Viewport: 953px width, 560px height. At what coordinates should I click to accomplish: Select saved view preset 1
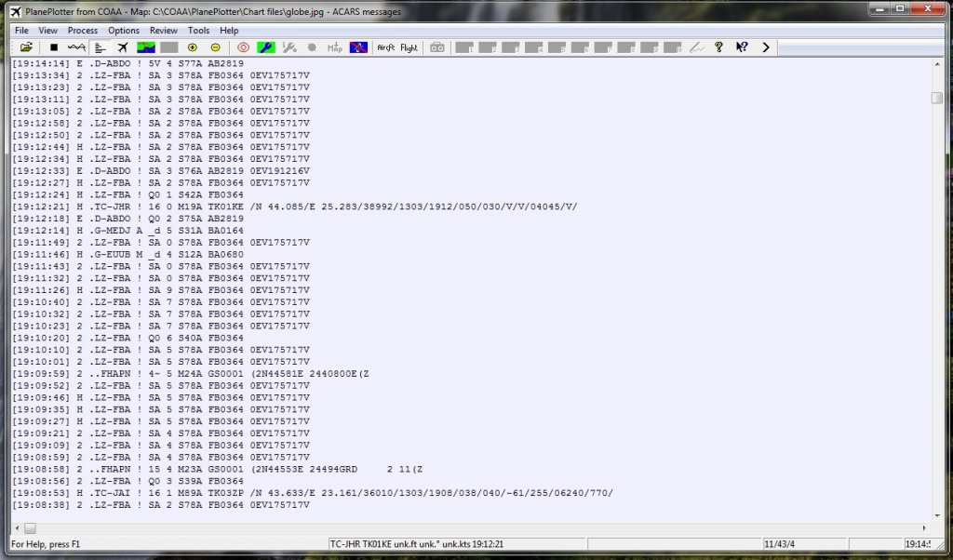[x=464, y=47]
